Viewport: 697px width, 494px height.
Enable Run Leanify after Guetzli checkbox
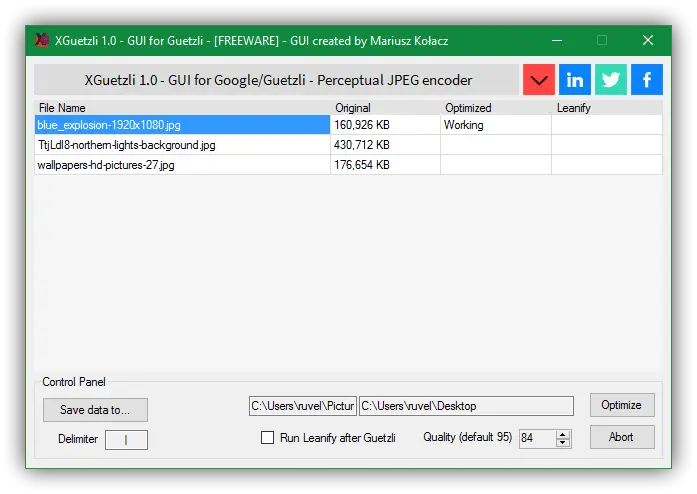coord(267,438)
